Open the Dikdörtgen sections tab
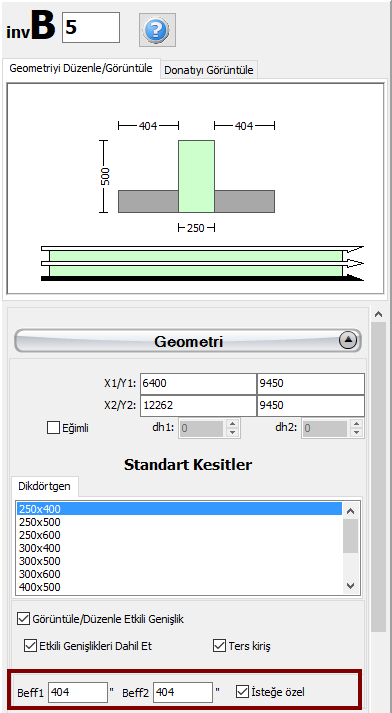The height and width of the screenshot is (713, 392). pyautogui.click(x=44, y=486)
